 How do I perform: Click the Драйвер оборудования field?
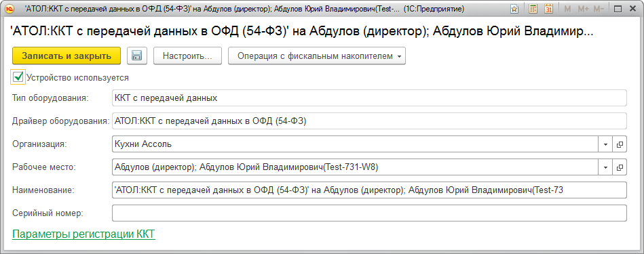coord(368,121)
